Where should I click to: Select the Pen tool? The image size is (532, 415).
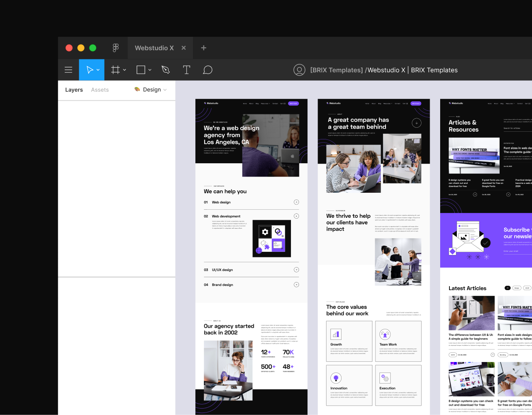[x=165, y=70]
